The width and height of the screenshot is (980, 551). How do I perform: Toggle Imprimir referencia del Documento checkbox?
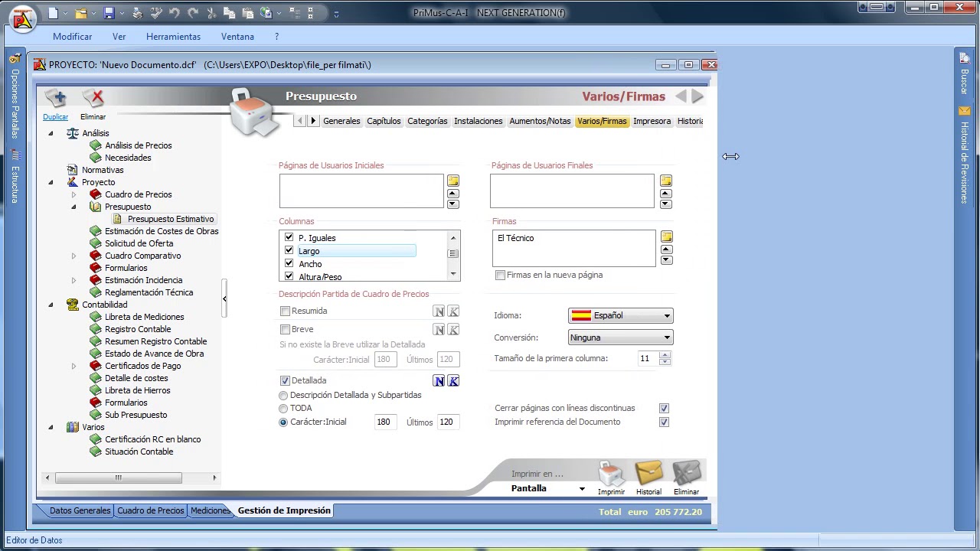[x=664, y=422]
